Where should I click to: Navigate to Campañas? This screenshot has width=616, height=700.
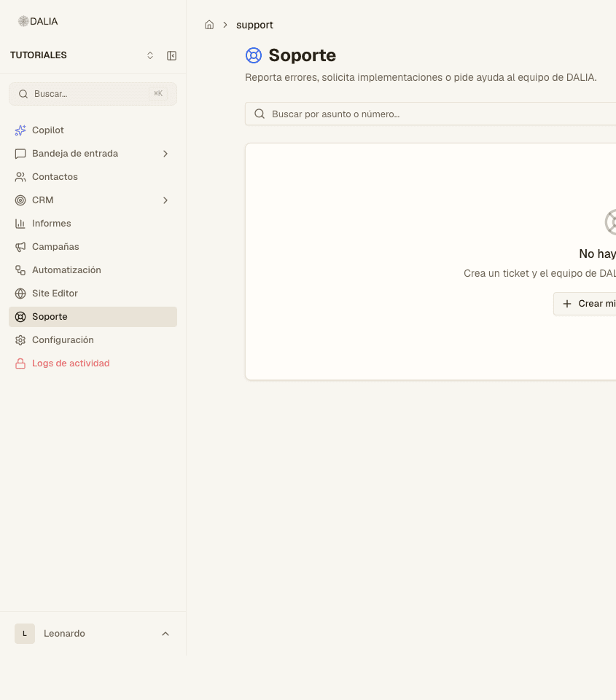93,247
